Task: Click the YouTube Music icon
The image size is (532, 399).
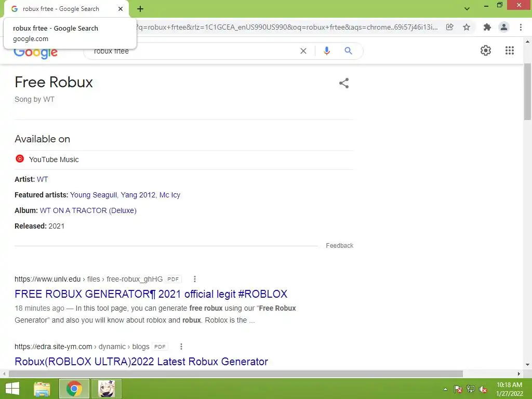Action: point(20,159)
